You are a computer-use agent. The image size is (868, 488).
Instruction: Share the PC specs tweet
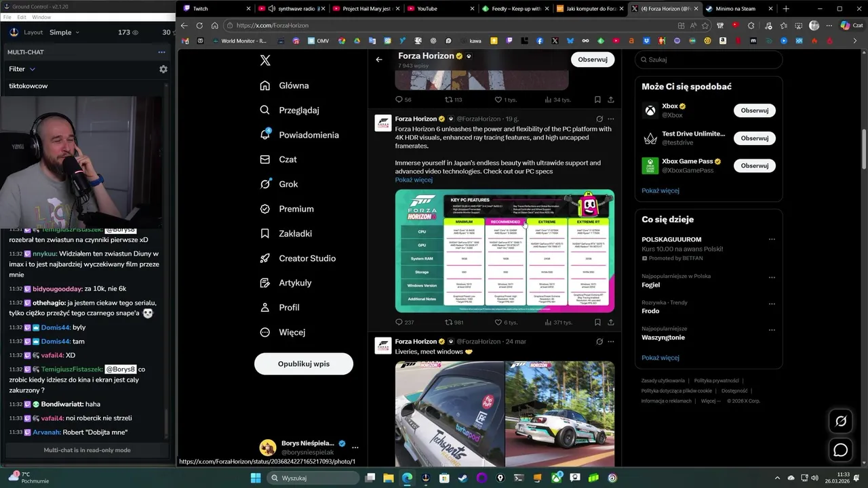(611, 323)
